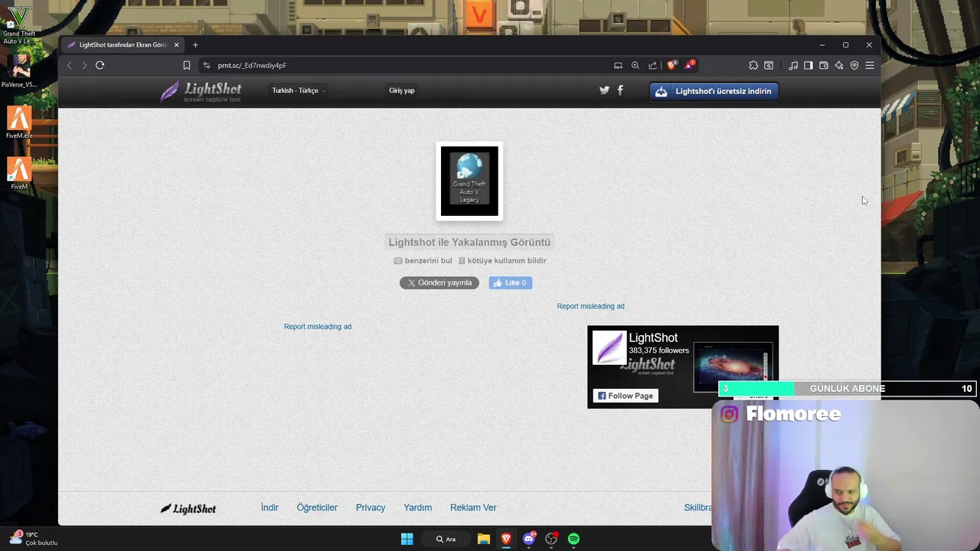Open the LightShot Facebook page title link
This screenshot has height=551, width=980.
point(653,337)
